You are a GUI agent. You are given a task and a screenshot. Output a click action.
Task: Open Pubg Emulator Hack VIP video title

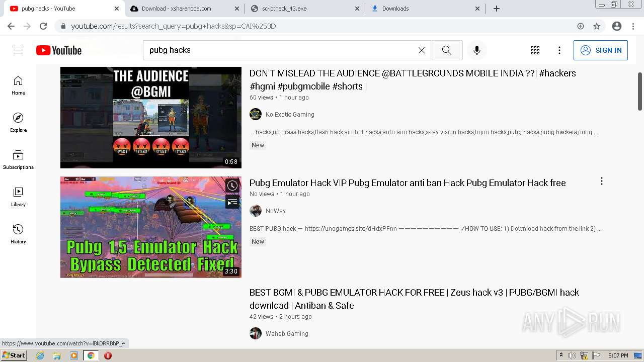pyautogui.click(x=408, y=183)
